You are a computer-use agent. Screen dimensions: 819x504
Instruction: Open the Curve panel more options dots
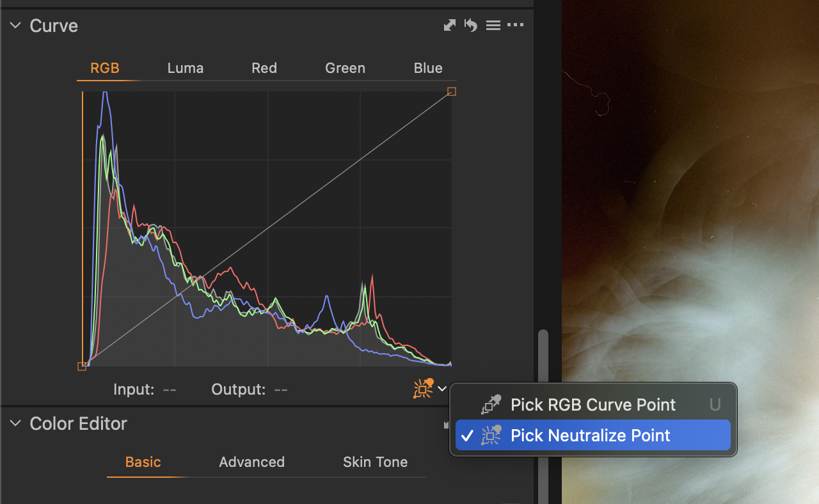click(515, 26)
